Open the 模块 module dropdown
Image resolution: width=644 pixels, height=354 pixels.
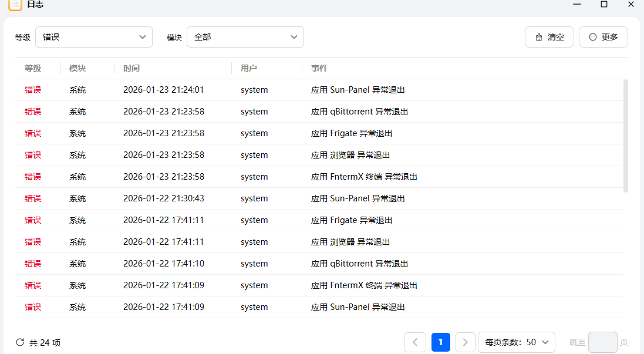(245, 37)
